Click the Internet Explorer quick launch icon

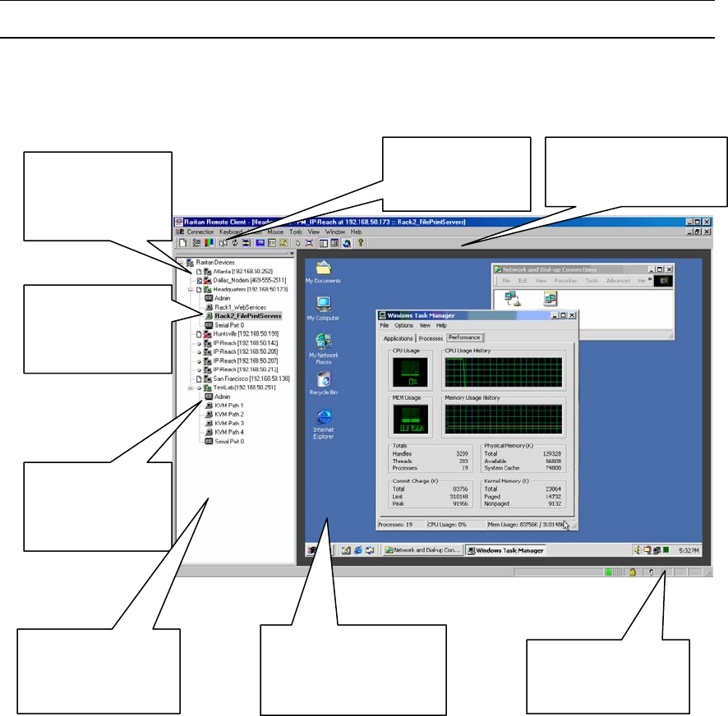[x=358, y=550]
